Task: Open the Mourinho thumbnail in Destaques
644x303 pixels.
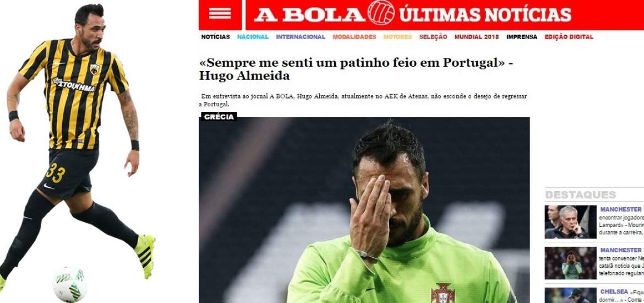Action: [570, 222]
